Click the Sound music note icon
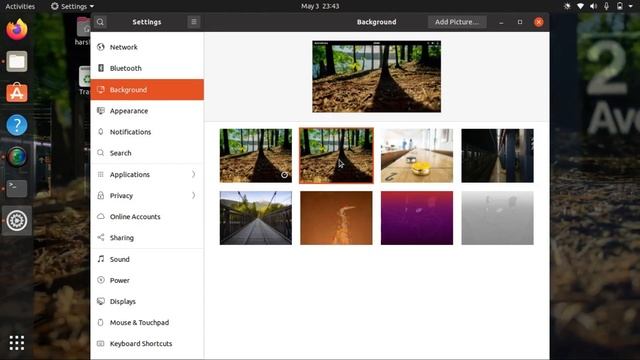Viewport: 640px width, 360px height. point(101,259)
